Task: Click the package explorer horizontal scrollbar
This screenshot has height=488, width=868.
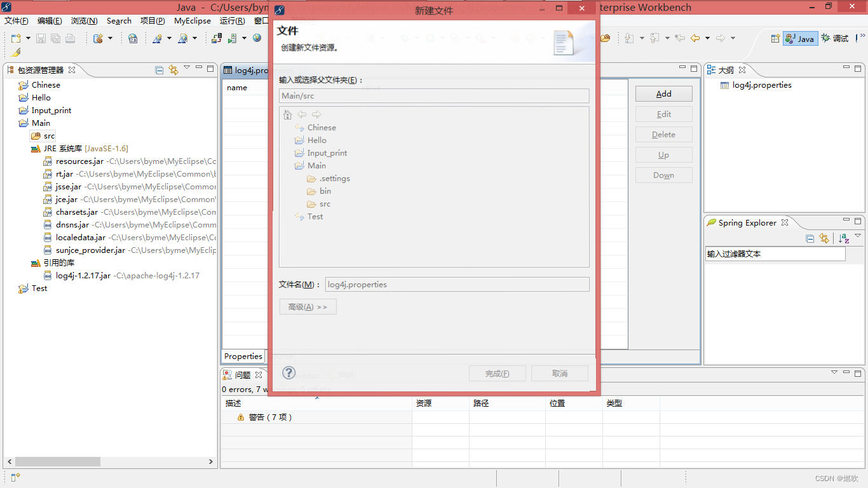Action: (x=58, y=462)
